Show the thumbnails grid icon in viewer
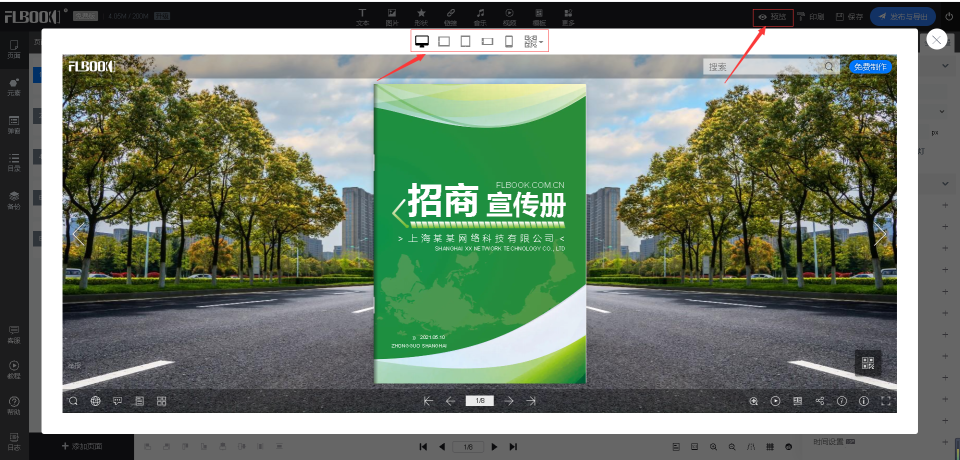The image size is (960, 460). click(162, 401)
